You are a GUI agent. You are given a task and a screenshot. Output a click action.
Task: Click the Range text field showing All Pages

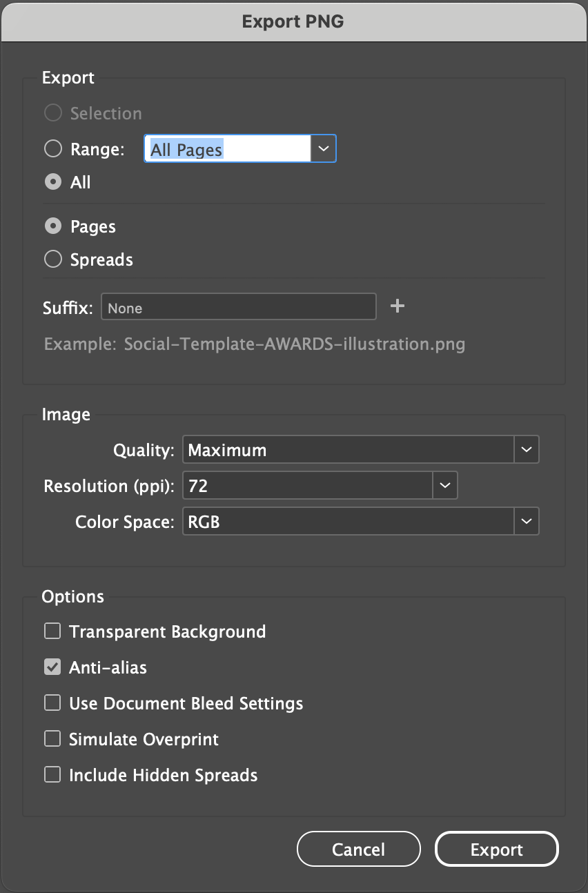[227, 149]
